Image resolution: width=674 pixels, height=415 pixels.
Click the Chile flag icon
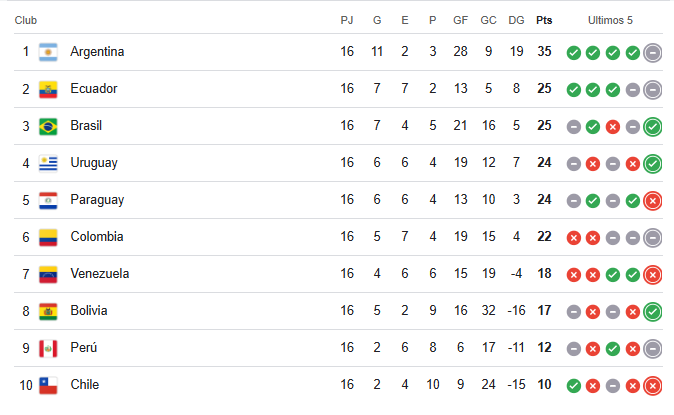[48, 385]
